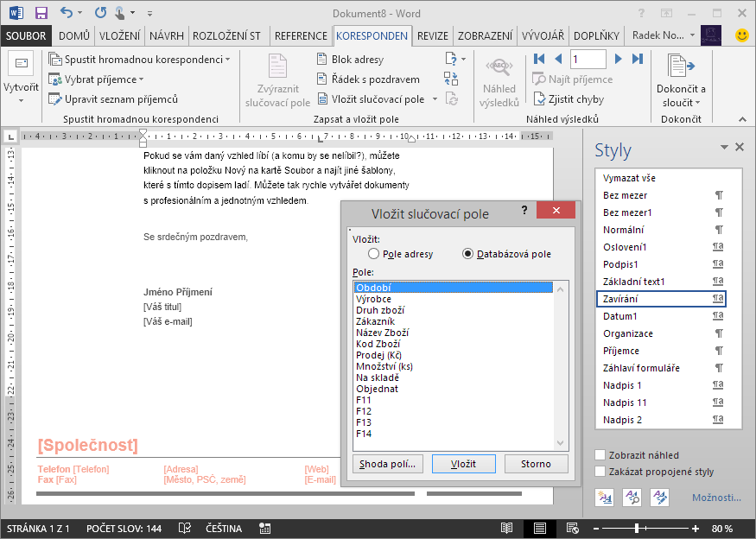Switch to Web Layout view icon

[573, 529]
